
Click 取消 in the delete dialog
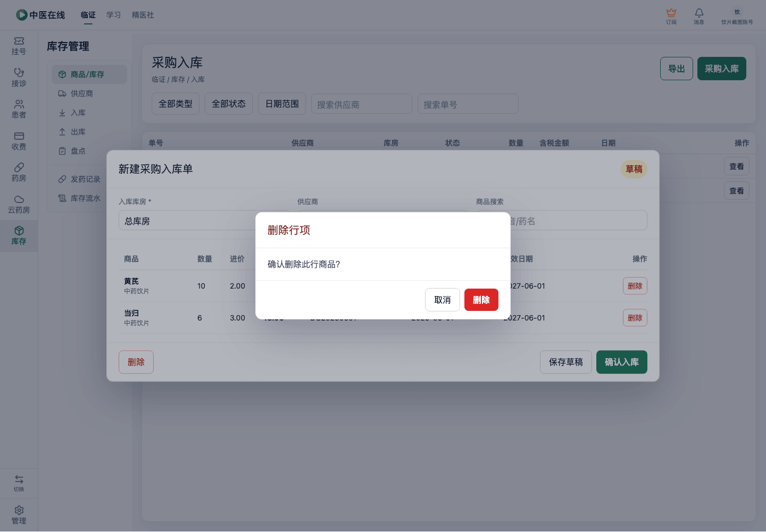[x=443, y=300]
